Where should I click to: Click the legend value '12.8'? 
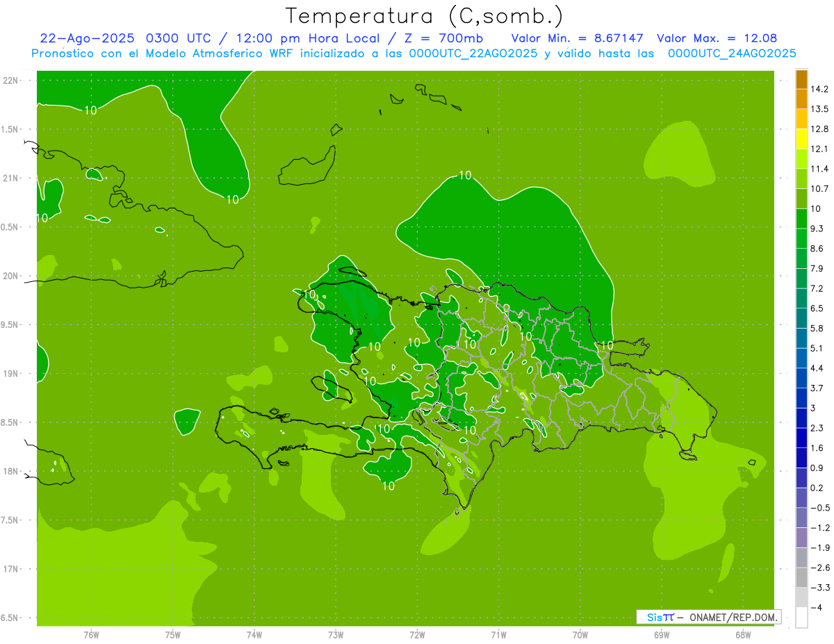click(820, 129)
